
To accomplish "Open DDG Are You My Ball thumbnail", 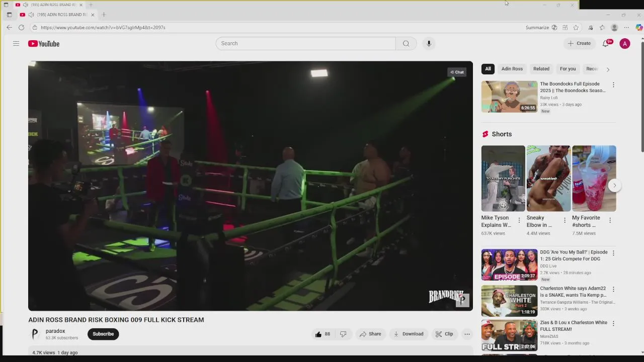I will (509, 265).
